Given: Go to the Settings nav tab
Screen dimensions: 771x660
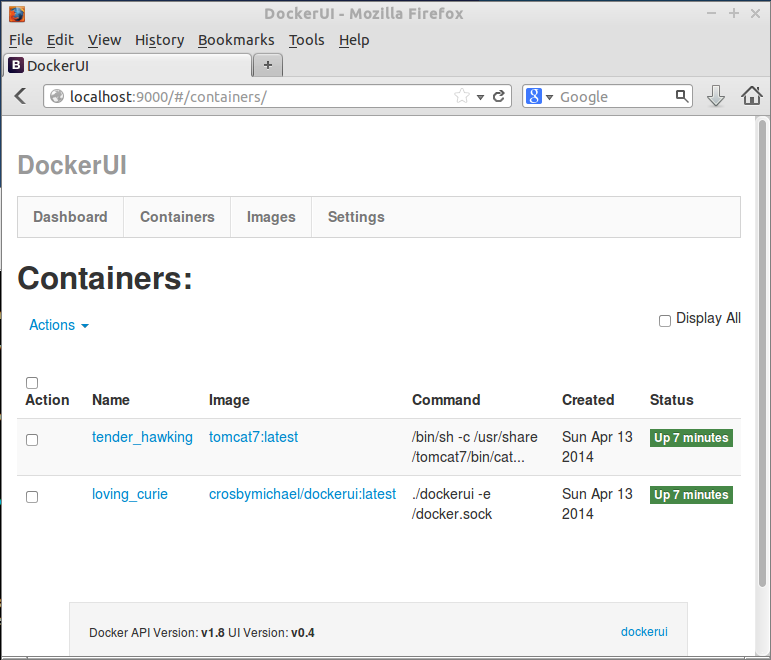Looking at the screenshot, I should pos(356,217).
